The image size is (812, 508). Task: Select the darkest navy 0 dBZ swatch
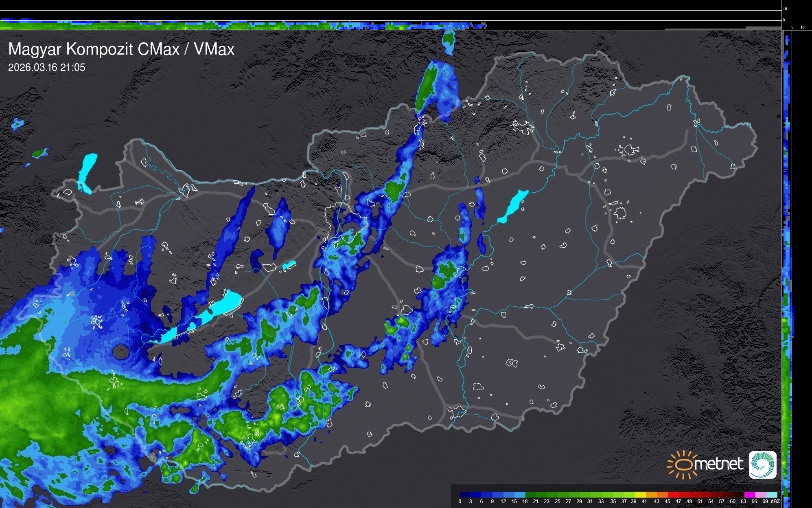pyautogui.click(x=465, y=495)
